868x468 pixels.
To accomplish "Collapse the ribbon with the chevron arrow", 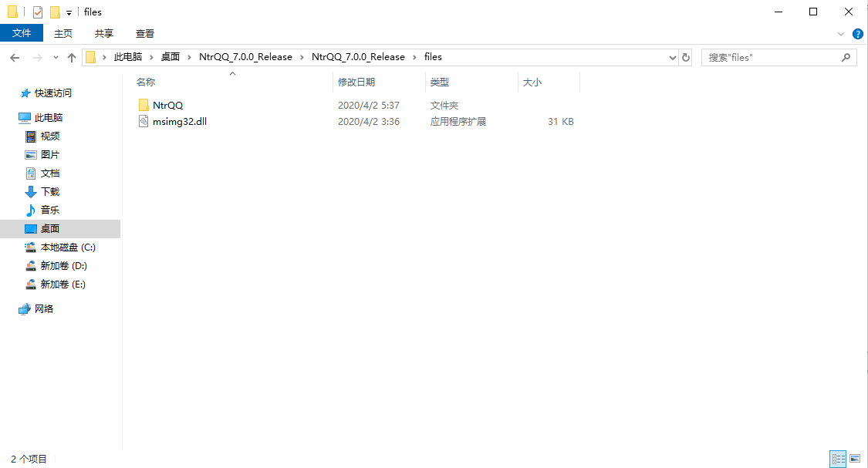I will [841, 34].
